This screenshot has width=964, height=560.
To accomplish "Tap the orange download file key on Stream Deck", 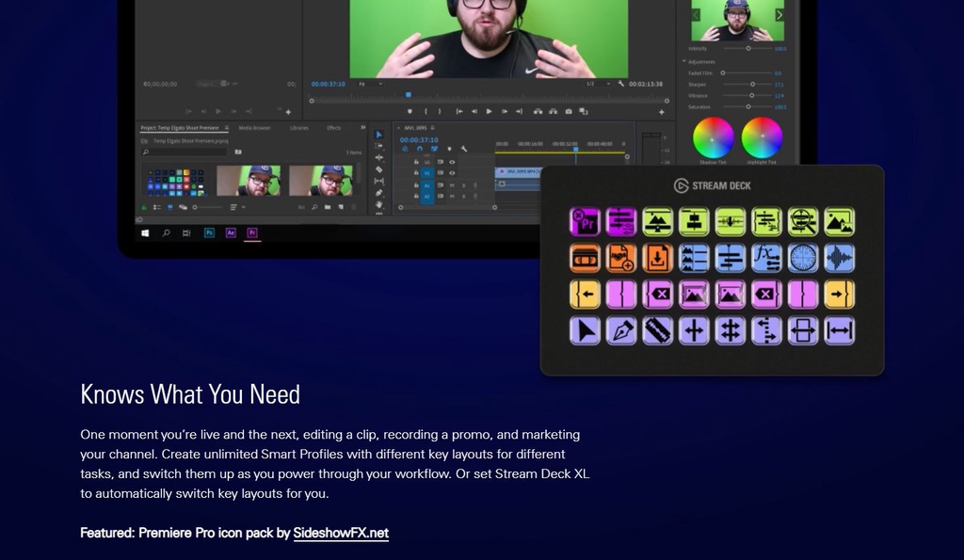I will 657,258.
